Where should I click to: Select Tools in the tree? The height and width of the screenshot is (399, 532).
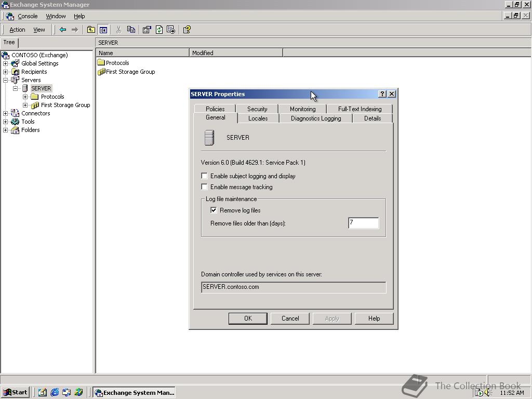click(x=28, y=122)
